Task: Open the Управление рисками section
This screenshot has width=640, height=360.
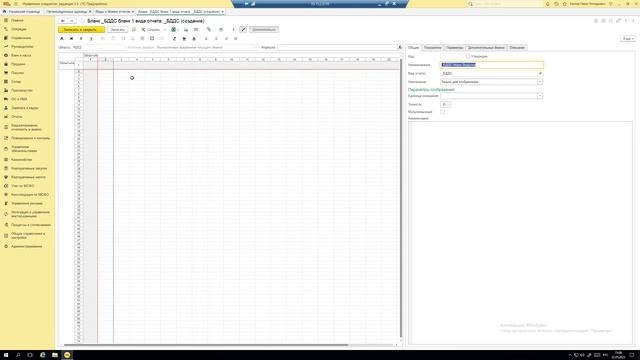Action: (27, 203)
